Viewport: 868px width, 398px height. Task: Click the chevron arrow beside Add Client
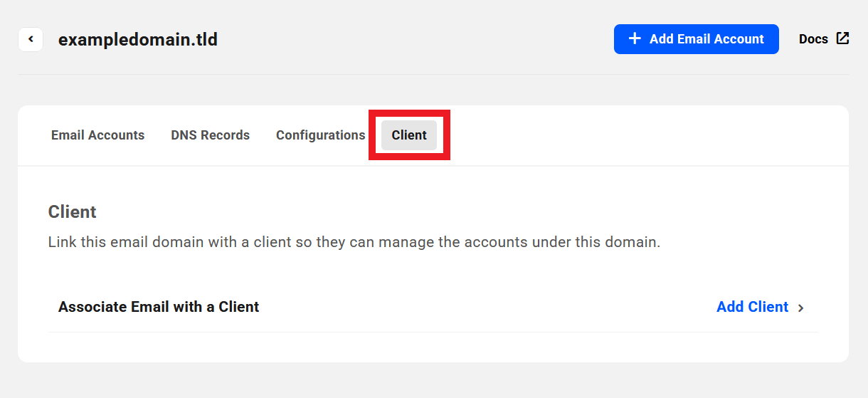click(x=800, y=308)
